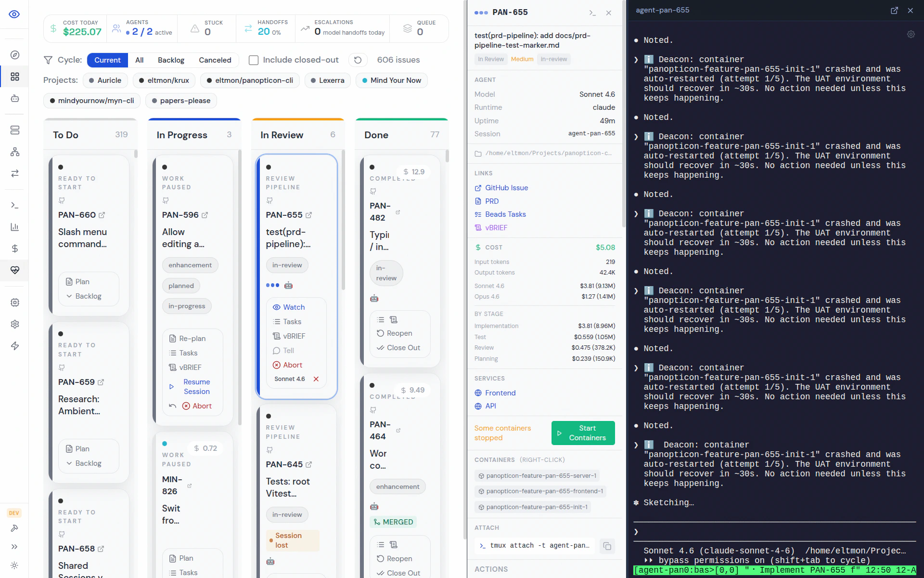Open the PRD link
The height and width of the screenshot is (578, 924).
(x=487, y=201)
